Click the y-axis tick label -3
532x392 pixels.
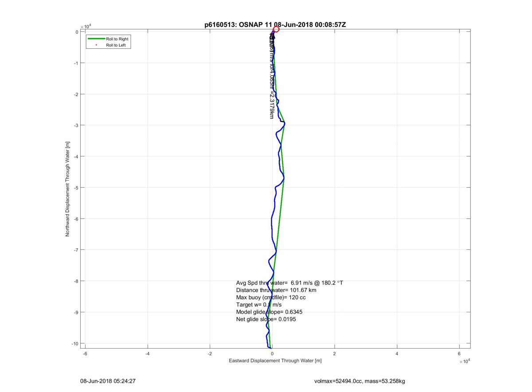pyautogui.click(x=76, y=125)
